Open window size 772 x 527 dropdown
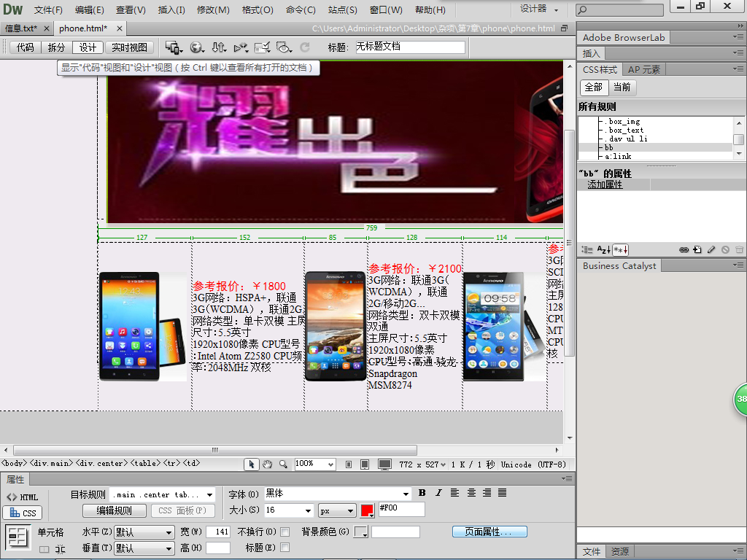747x560 pixels. [422, 464]
